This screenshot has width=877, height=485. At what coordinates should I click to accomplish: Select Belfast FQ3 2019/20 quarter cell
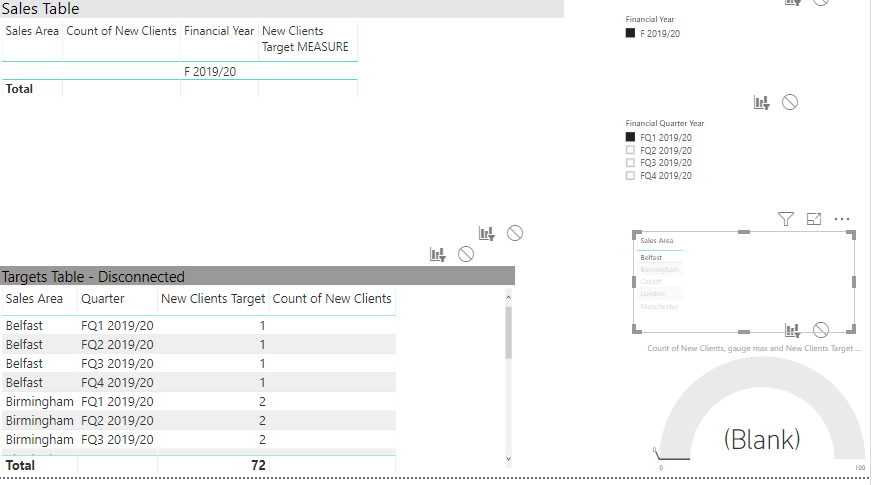pyautogui.click(x=117, y=364)
